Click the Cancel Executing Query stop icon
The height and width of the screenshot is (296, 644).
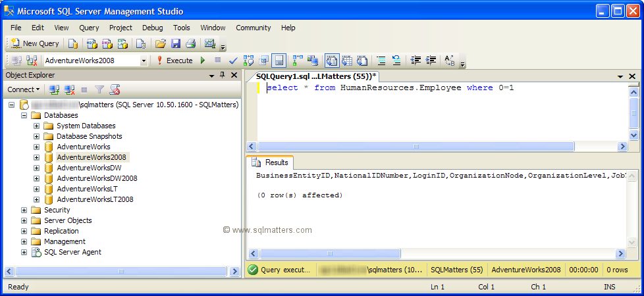click(218, 61)
